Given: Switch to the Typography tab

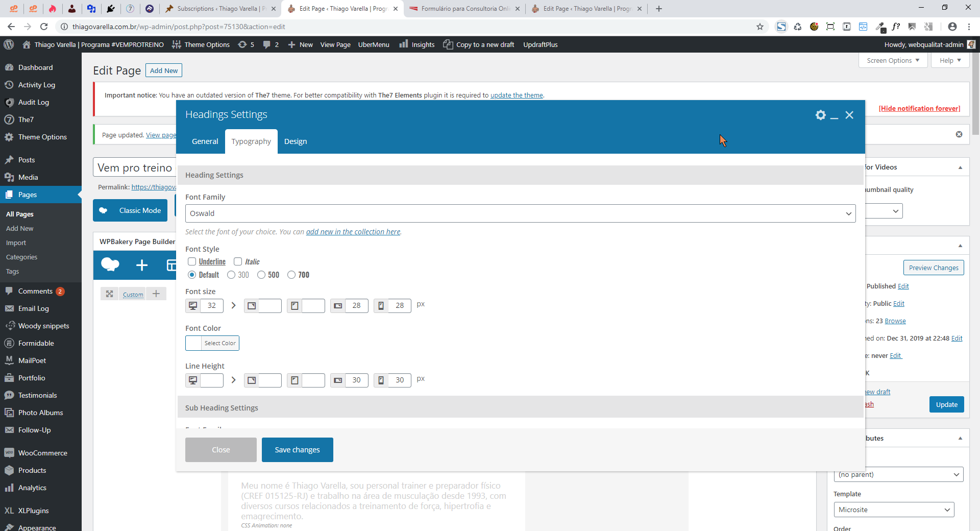Looking at the screenshot, I should click(x=251, y=141).
